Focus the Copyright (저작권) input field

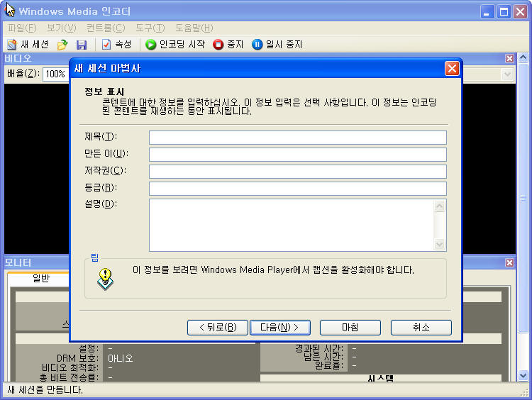pyautogui.click(x=297, y=172)
